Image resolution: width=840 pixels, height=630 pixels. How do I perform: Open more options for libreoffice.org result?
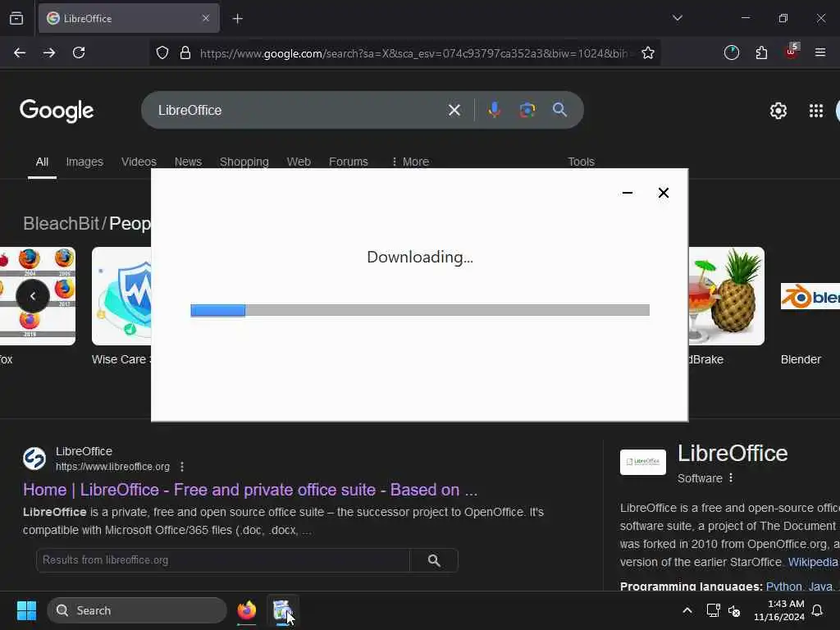[x=182, y=467]
